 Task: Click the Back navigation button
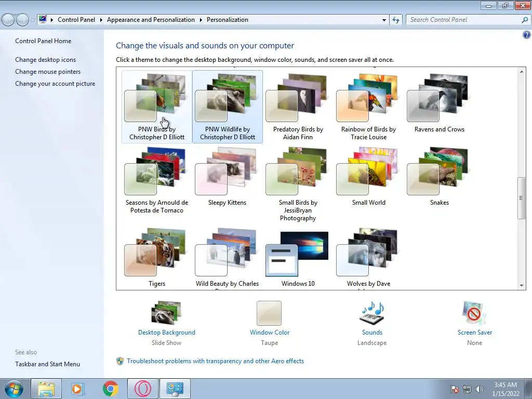pyautogui.click(x=8, y=20)
